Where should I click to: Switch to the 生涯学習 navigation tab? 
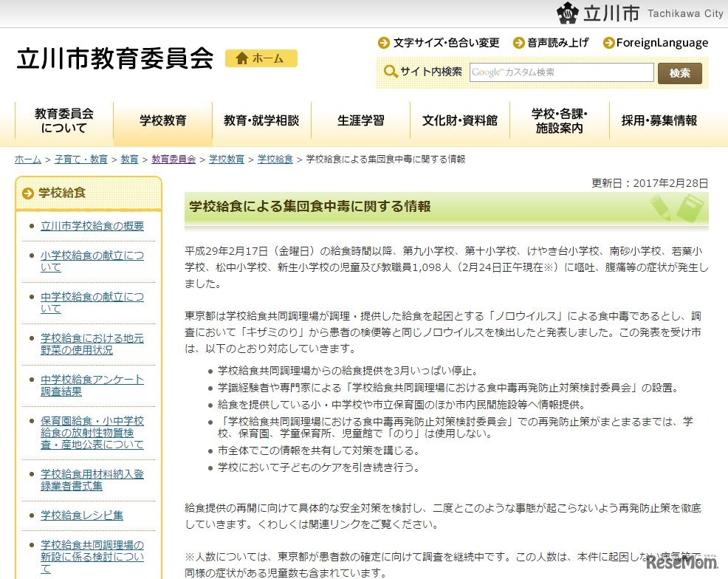pyautogui.click(x=361, y=121)
